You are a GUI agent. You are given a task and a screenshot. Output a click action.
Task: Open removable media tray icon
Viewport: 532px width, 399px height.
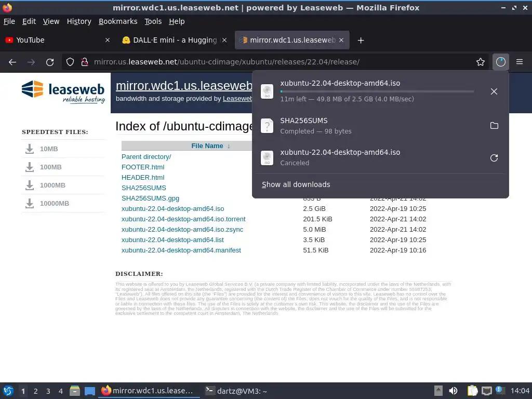pos(438,391)
